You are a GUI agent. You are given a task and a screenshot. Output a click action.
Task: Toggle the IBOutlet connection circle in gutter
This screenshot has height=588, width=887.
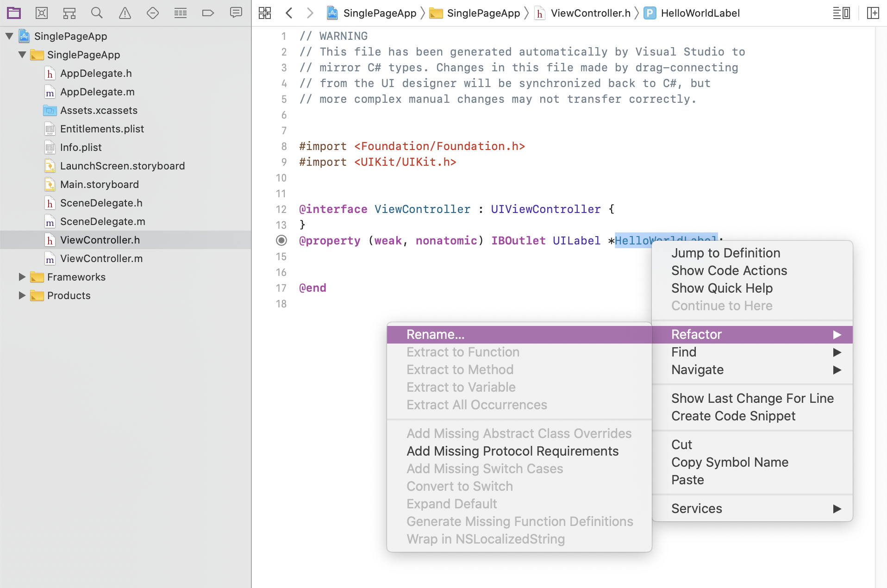pos(281,240)
